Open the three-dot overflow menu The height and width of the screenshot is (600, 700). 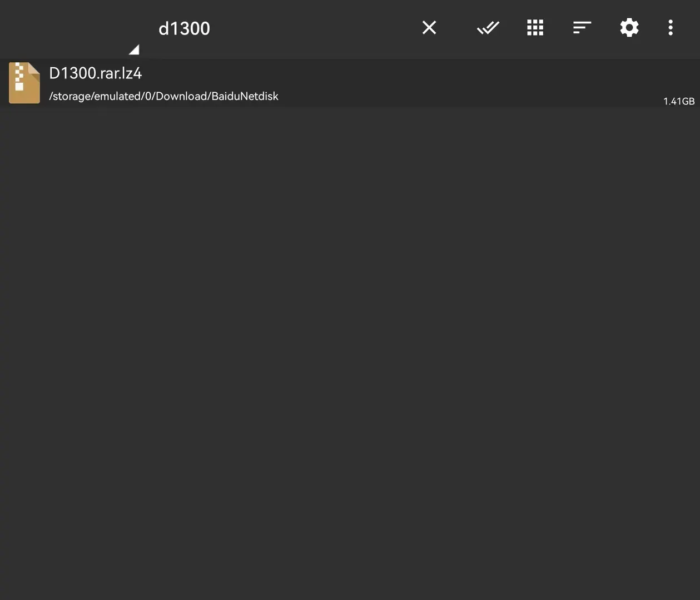tap(671, 28)
